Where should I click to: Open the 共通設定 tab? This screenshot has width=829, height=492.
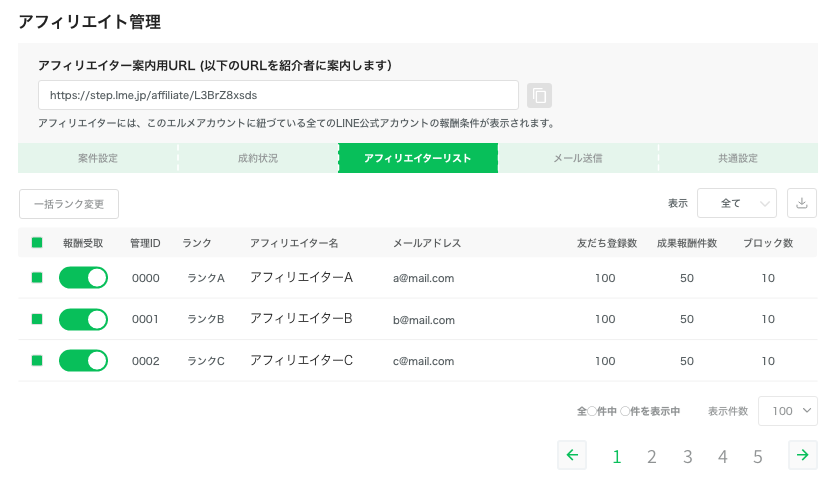pyautogui.click(x=738, y=158)
